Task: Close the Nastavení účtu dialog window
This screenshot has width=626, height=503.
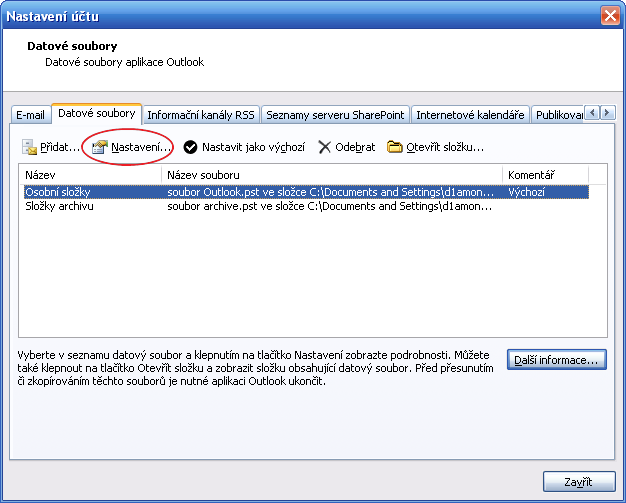Action: 610,16
